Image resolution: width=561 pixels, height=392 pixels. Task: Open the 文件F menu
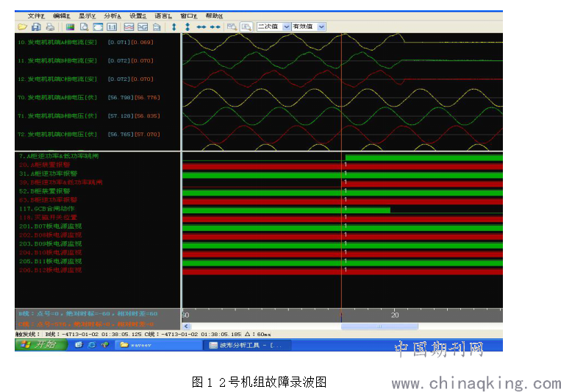pyautogui.click(x=36, y=15)
